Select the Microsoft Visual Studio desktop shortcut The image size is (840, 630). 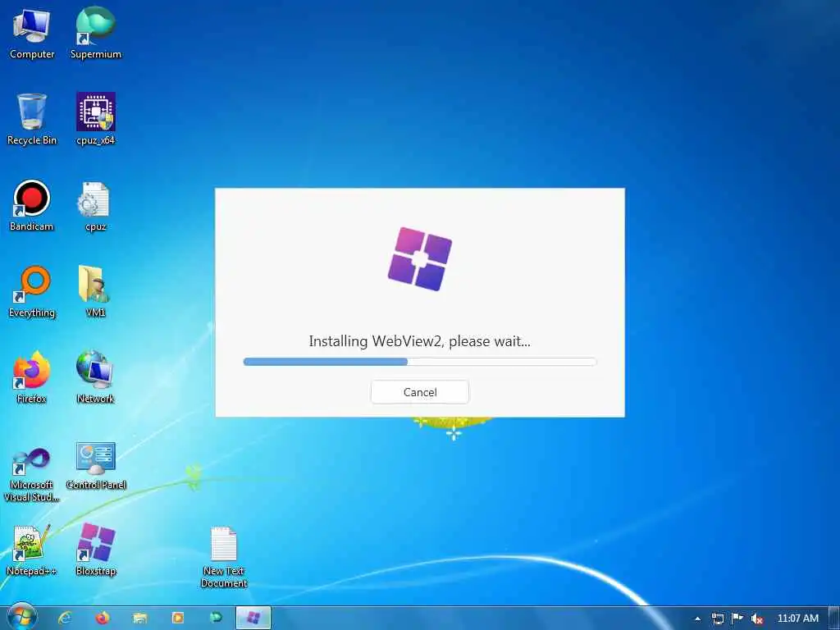32,475
